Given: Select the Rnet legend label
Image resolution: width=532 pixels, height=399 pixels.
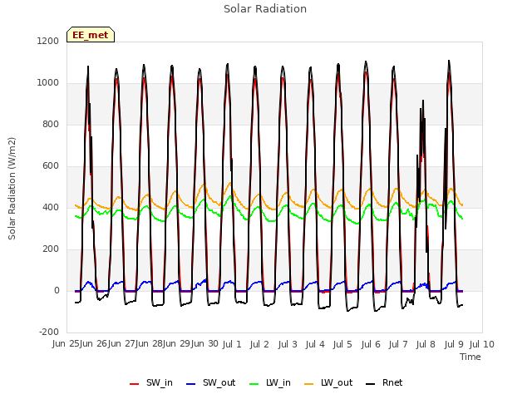Looking at the screenshot, I should [392, 382].
